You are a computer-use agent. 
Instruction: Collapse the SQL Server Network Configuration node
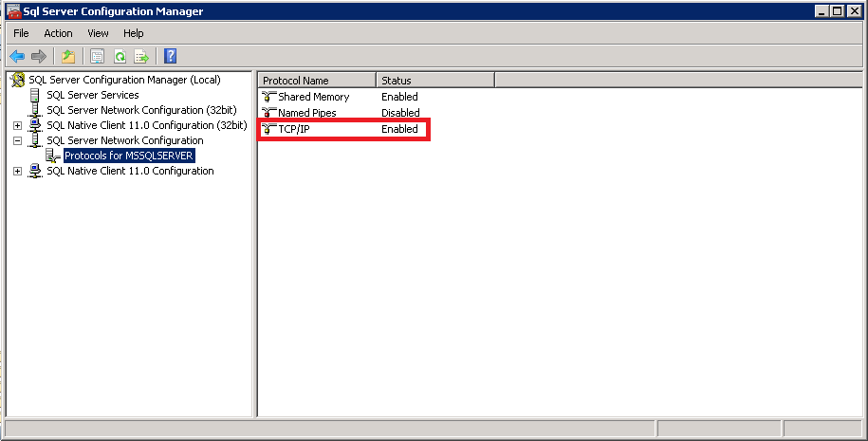pos(18,140)
